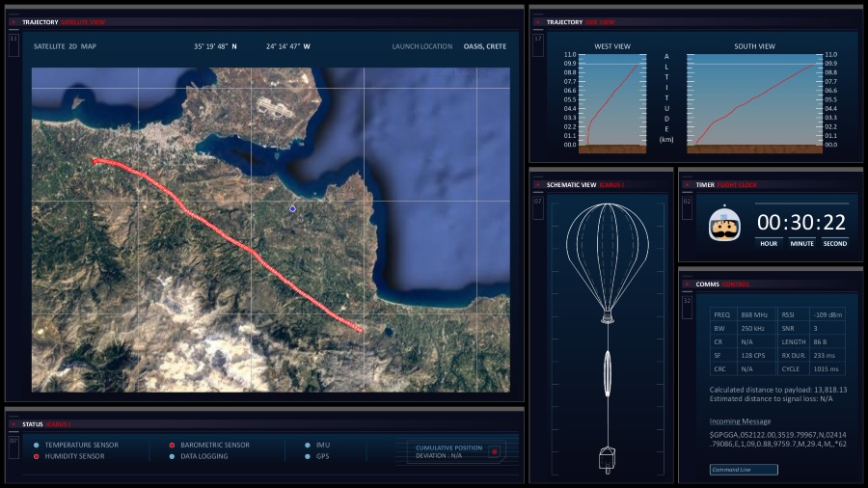
Task: Click the Barometric Sensor label
Action: pyautogui.click(x=215, y=445)
